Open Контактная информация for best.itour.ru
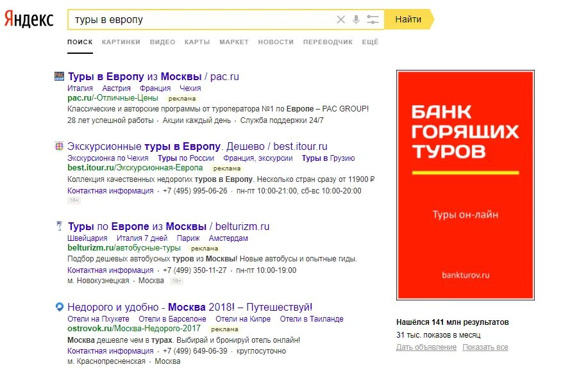 [x=111, y=191]
